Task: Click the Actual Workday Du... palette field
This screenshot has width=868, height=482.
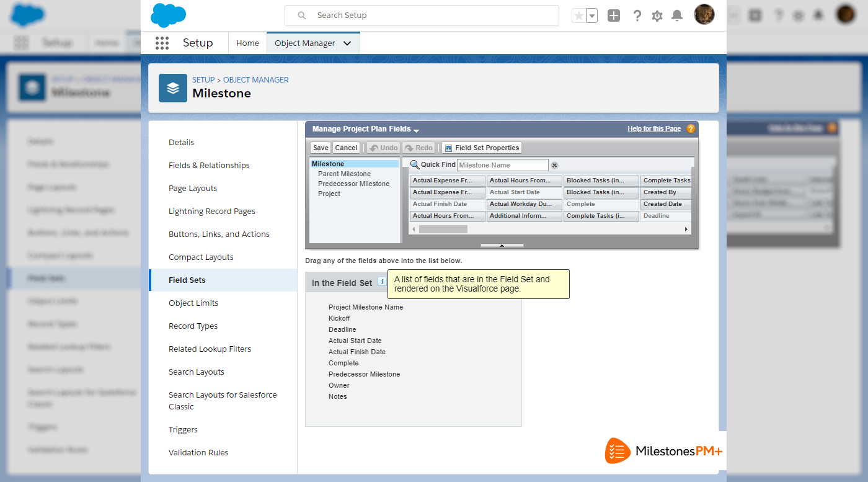Action: [525, 204]
